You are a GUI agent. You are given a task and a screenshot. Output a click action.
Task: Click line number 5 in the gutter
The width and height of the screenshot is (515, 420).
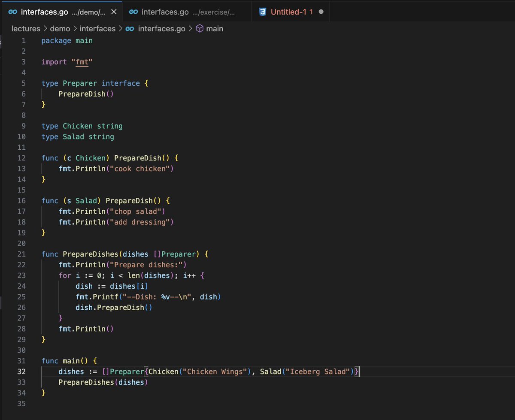24,83
